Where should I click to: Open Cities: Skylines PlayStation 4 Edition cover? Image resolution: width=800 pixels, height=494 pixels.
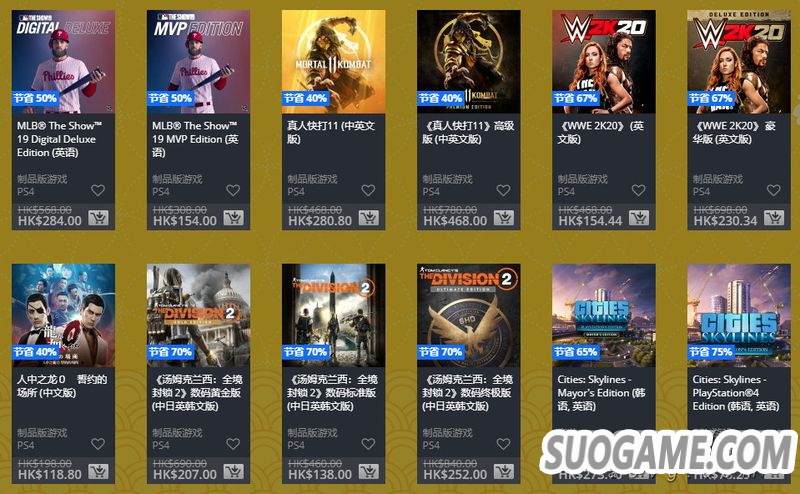point(739,315)
